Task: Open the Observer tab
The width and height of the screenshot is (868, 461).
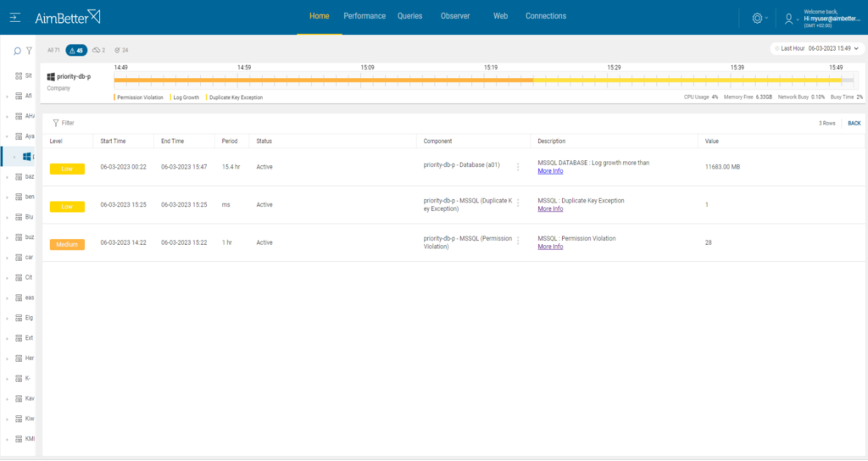Action: click(455, 16)
